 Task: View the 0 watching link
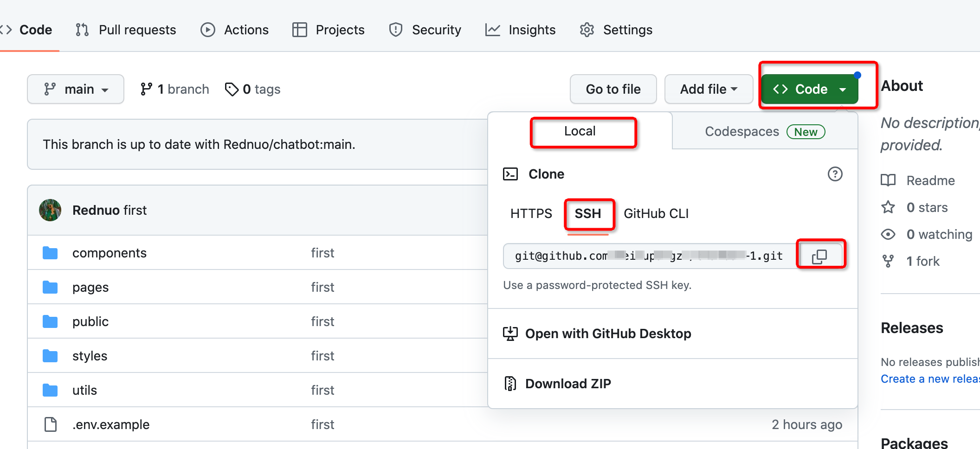pos(939,234)
